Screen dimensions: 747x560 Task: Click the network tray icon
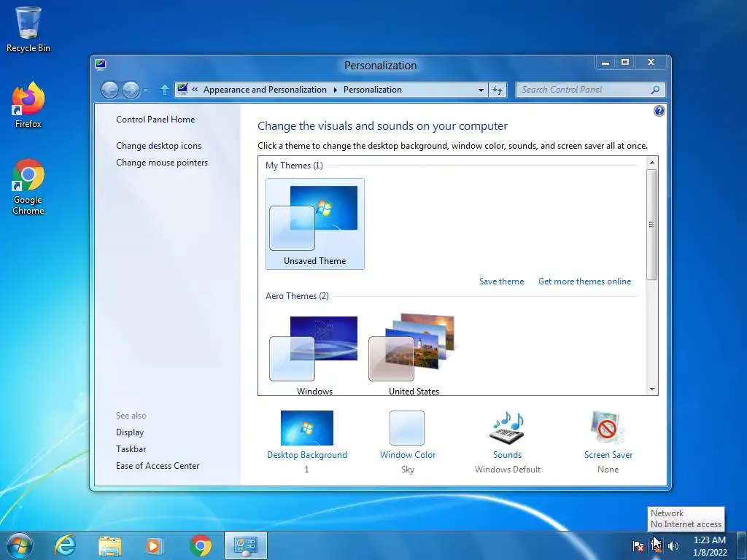click(656, 546)
